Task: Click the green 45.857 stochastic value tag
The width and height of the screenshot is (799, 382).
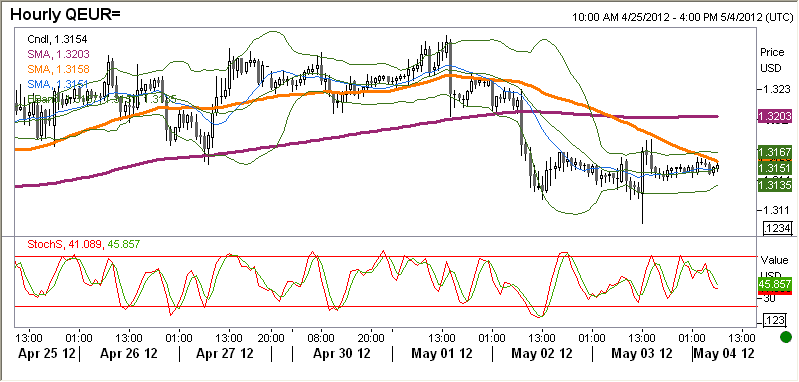Action: click(775, 284)
